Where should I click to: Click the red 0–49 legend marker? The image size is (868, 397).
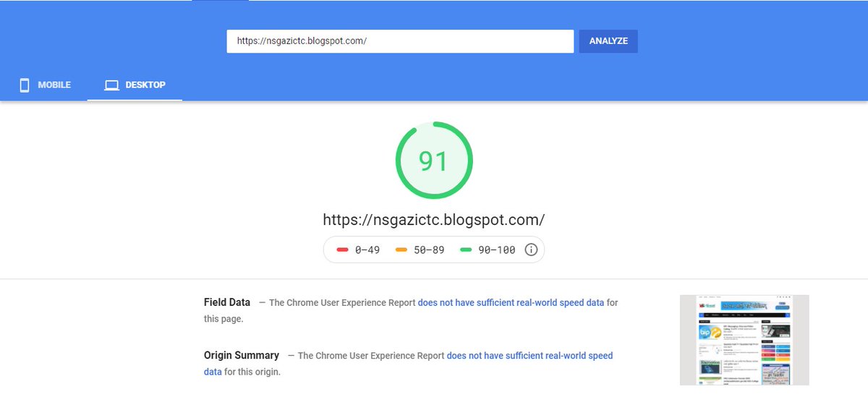pyautogui.click(x=343, y=250)
